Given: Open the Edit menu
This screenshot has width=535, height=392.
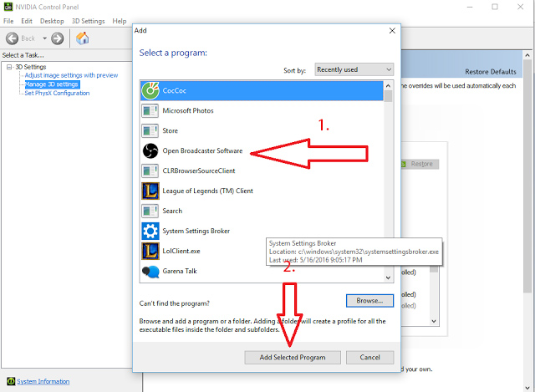Looking at the screenshot, I should click(x=27, y=21).
